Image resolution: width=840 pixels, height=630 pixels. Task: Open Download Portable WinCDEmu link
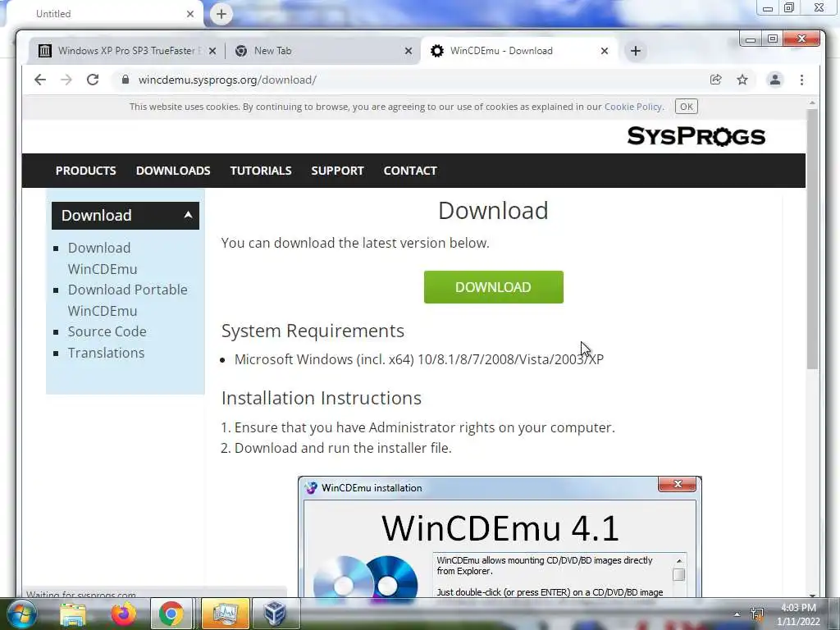click(127, 300)
